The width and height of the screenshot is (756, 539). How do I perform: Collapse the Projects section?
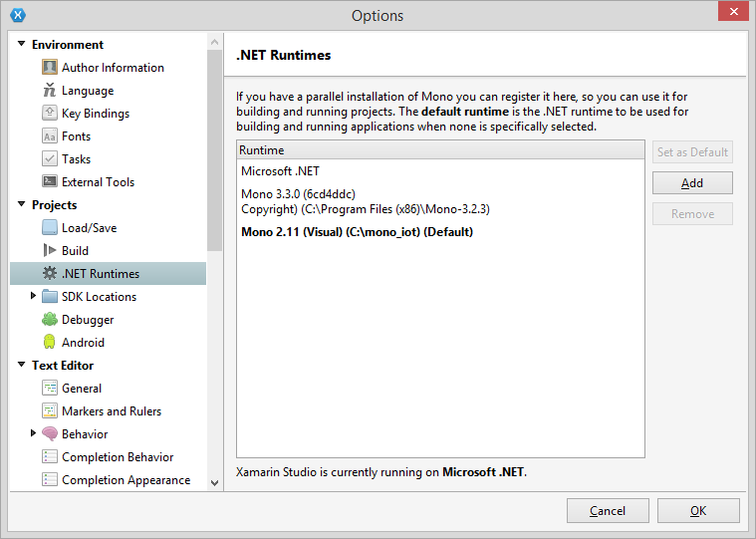click(x=21, y=204)
